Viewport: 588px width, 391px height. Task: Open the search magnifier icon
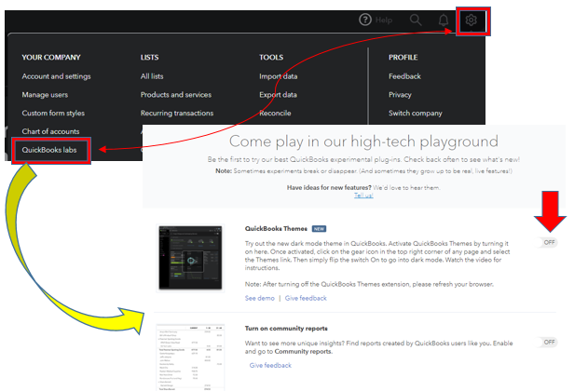point(416,20)
